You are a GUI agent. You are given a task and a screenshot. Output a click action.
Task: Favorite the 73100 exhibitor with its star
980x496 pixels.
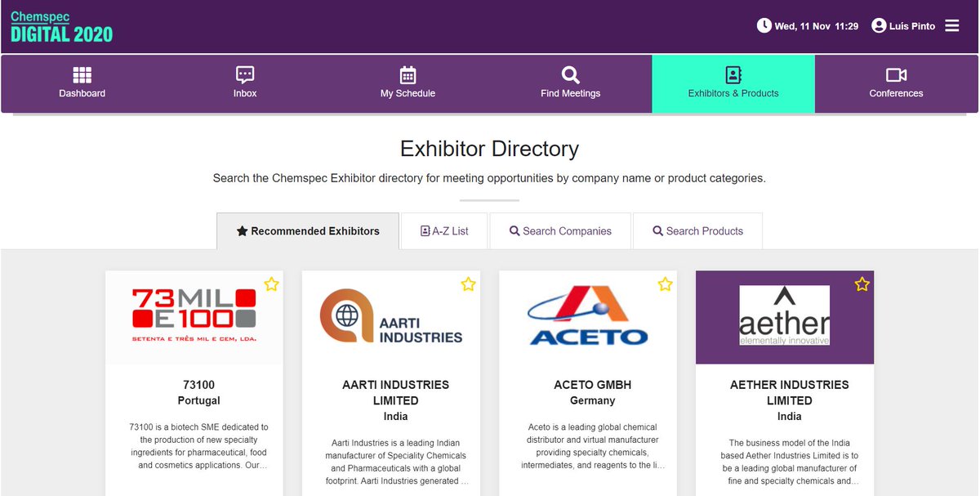271,284
